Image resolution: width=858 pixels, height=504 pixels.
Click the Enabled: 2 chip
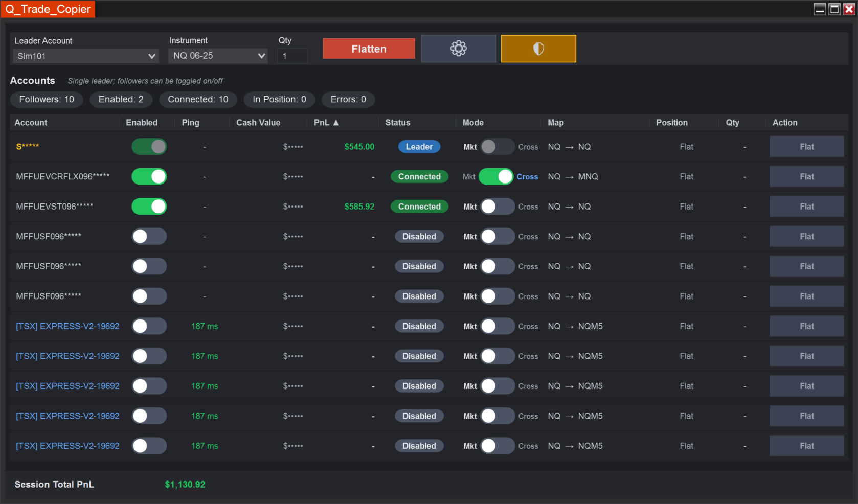pyautogui.click(x=121, y=100)
